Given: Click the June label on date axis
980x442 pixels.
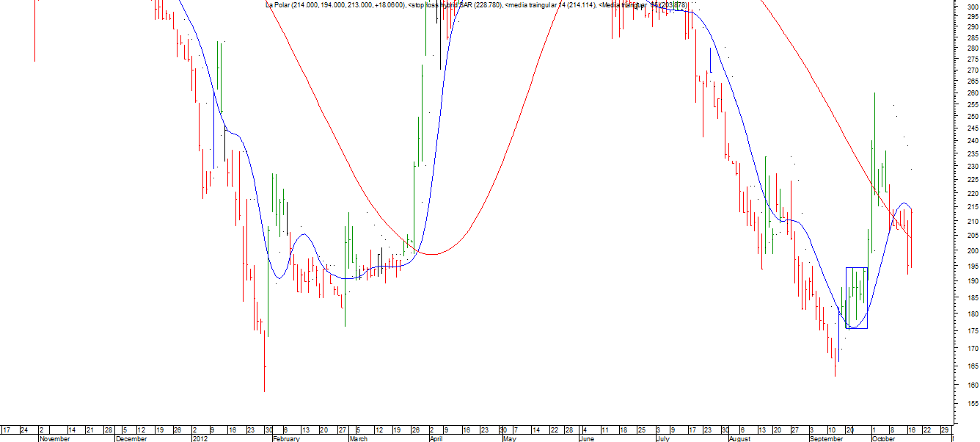Looking at the screenshot, I should click(586, 438).
